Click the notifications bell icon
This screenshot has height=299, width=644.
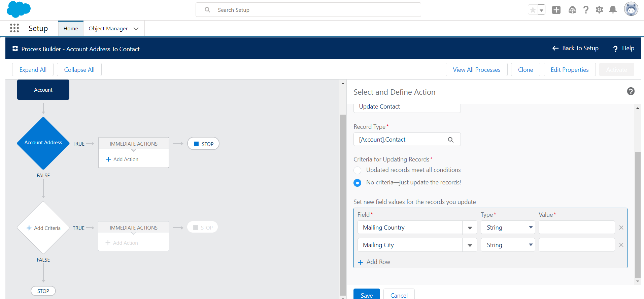[613, 10]
